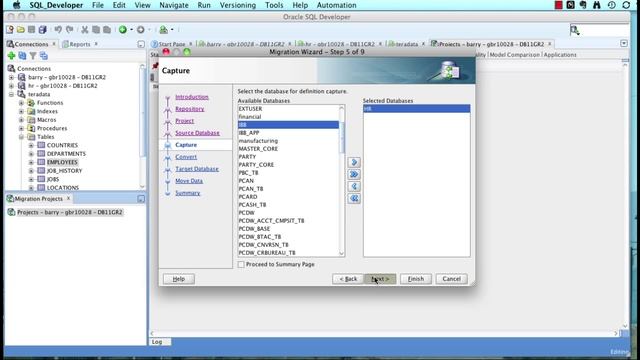
Task: Expand the Functions tree node
Action: [x=21, y=103]
